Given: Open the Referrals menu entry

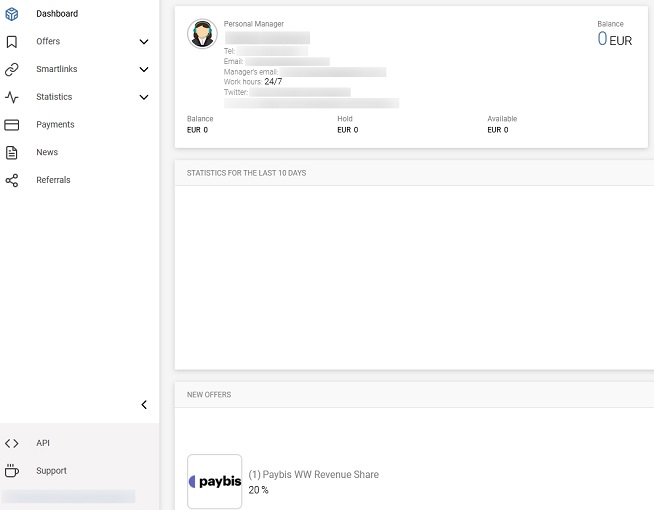Looking at the screenshot, I should point(53,181).
